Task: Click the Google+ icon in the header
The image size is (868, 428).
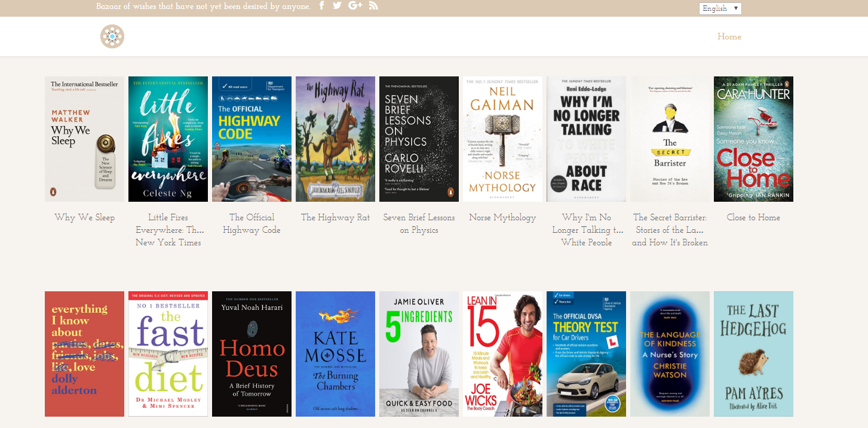Action: (x=355, y=5)
